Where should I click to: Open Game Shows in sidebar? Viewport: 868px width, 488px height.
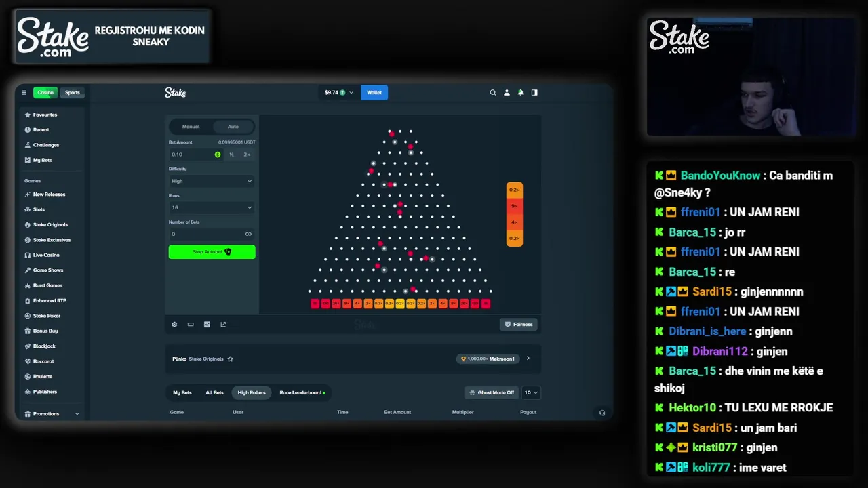click(x=48, y=270)
